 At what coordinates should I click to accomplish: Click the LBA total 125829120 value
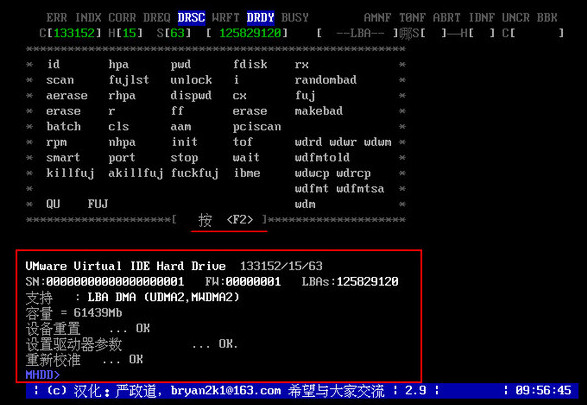250,33
